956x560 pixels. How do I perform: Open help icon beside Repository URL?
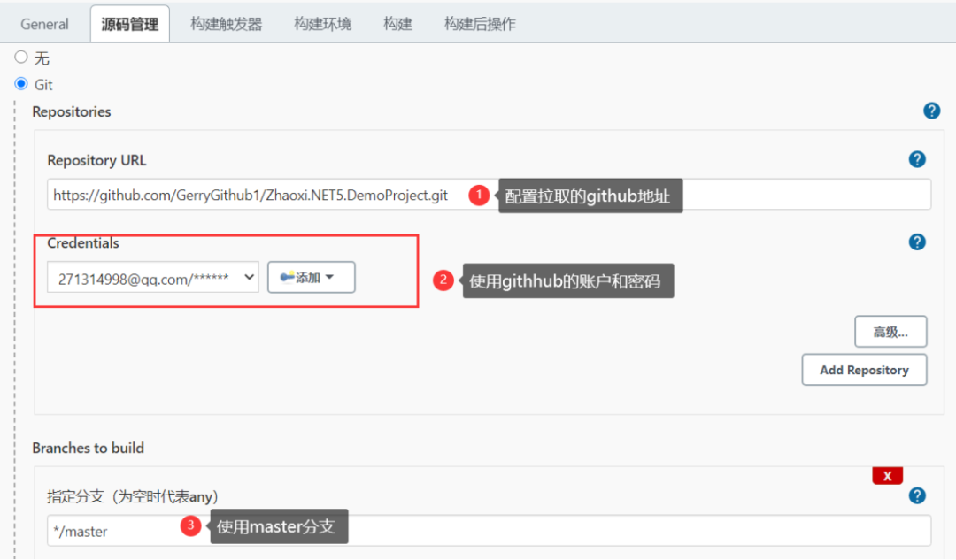click(917, 159)
